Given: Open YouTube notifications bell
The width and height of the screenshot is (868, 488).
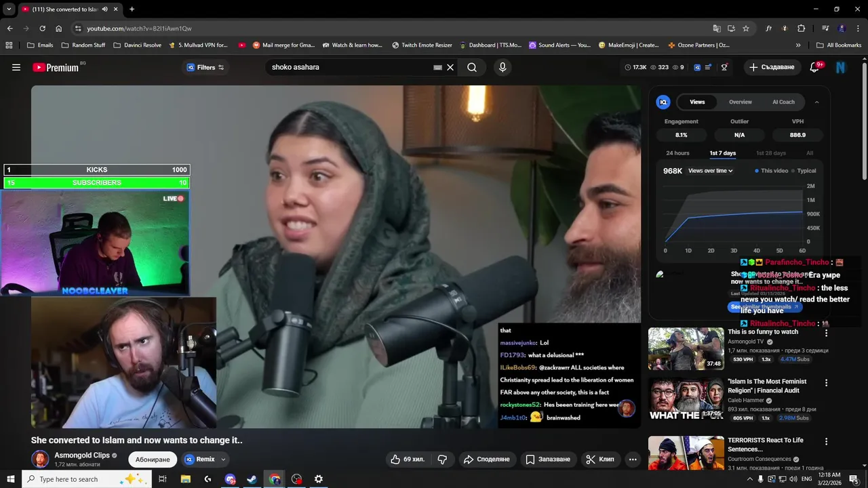Looking at the screenshot, I should 816,67.
